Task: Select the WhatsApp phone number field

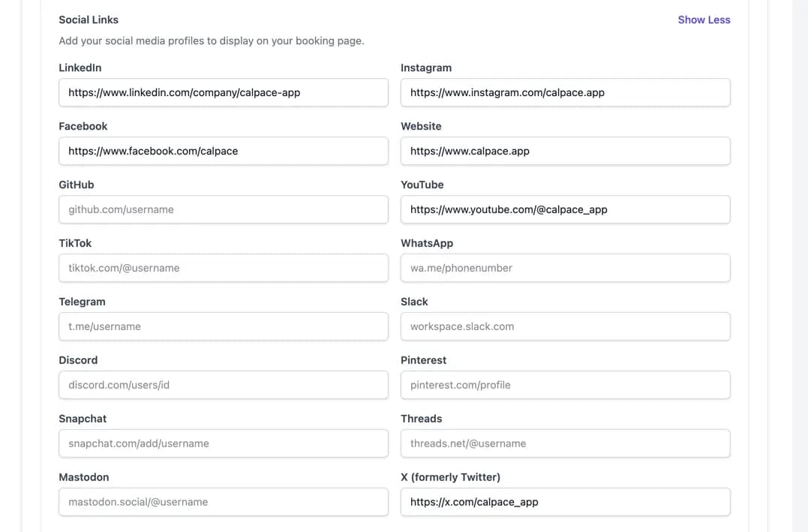Action: [565, 268]
